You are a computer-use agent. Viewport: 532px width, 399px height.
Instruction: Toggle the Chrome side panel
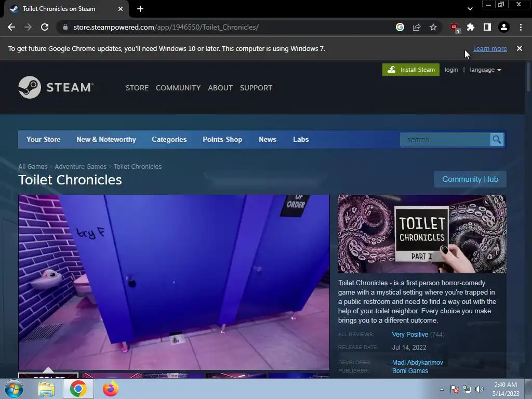click(x=487, y=27)
